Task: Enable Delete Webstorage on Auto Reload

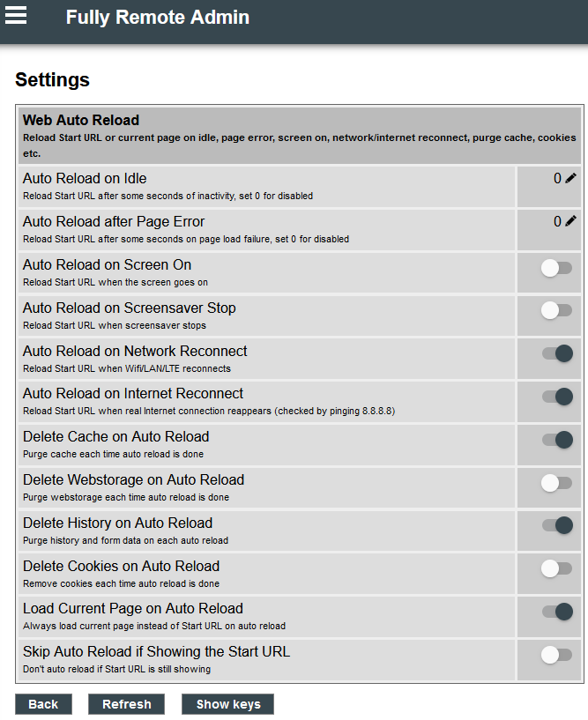Action: coord(556,483)
